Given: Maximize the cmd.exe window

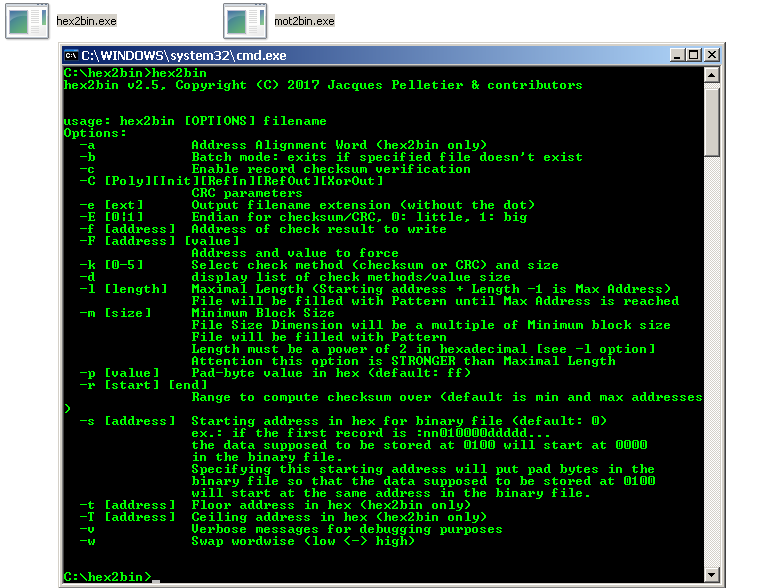Looking at the screenshot, I should tap(694, 55).
